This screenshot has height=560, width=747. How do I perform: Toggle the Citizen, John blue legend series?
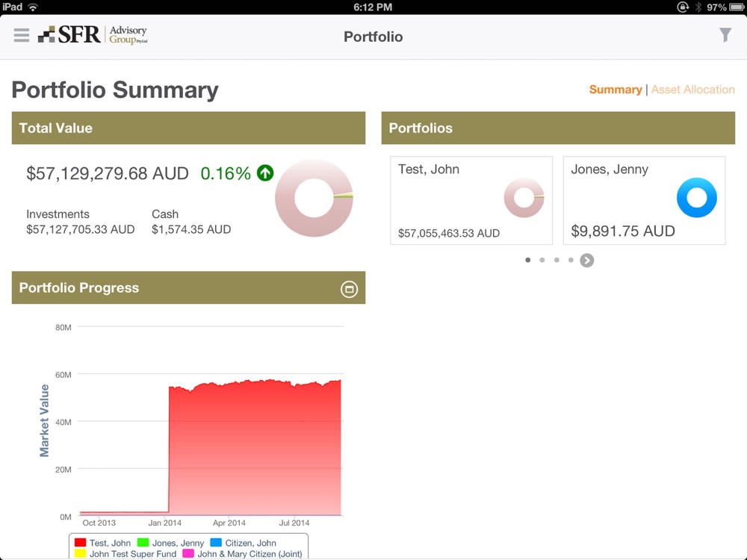[217, 543]
